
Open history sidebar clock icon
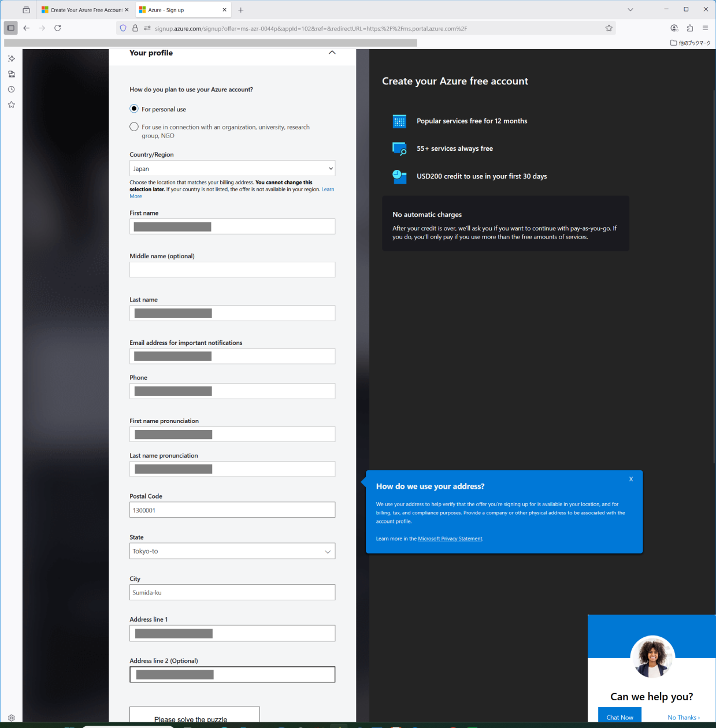[11, 90]
